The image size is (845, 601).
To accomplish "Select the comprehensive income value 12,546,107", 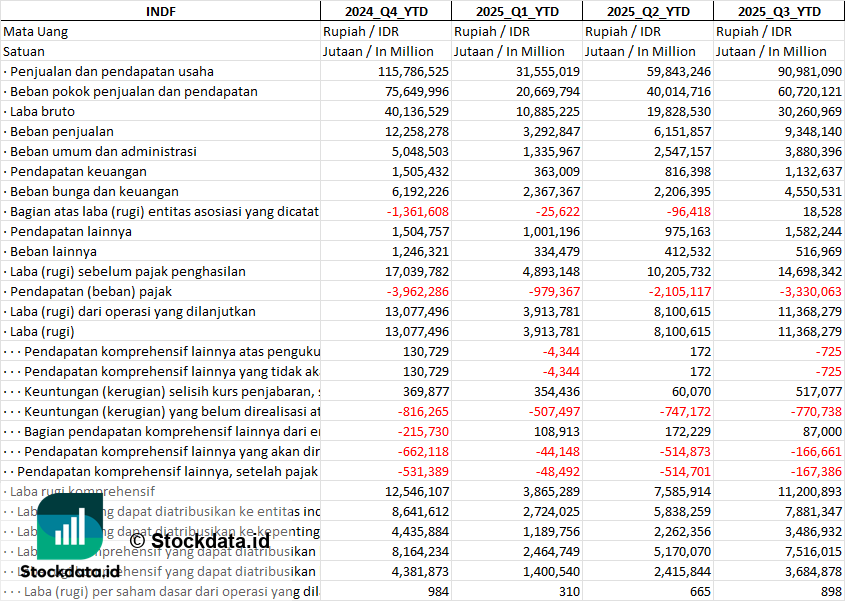I will coord(417,492).
